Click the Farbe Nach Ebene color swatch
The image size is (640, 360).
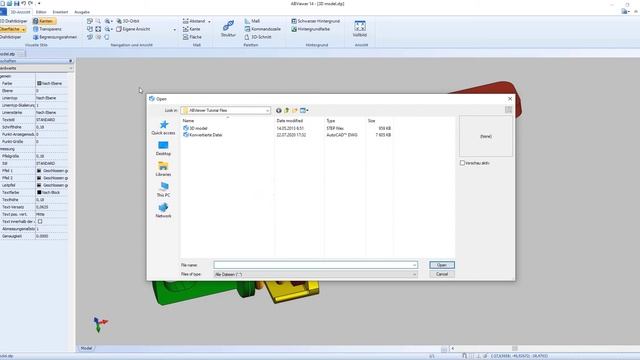click(39, 83)
